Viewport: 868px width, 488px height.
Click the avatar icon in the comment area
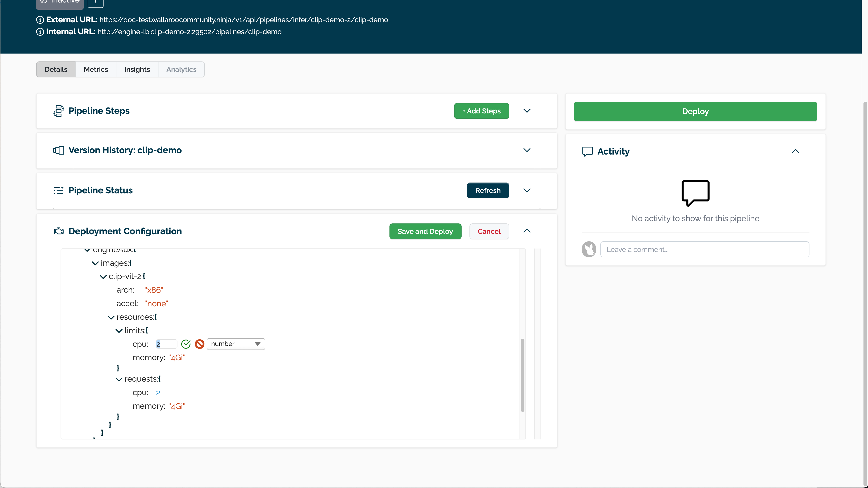(589, 249)
